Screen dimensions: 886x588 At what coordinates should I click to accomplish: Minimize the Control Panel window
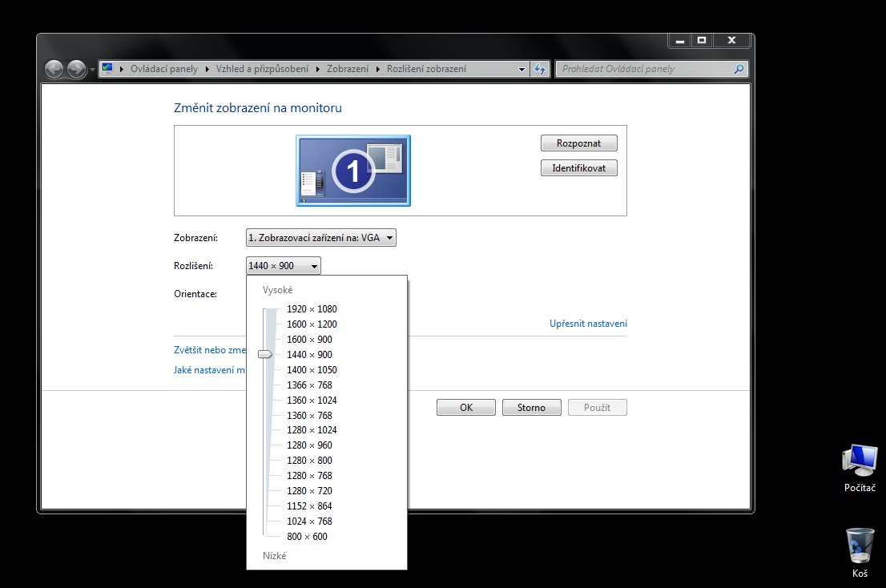[x=680, y=41]
